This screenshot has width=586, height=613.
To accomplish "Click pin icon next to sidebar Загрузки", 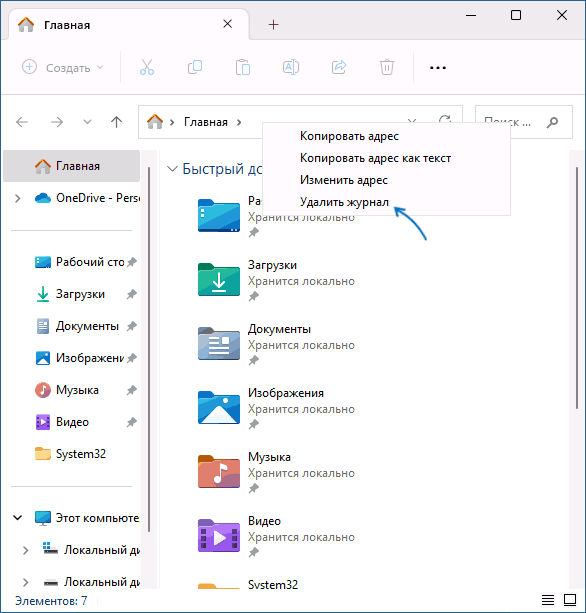I will point(132,294).
